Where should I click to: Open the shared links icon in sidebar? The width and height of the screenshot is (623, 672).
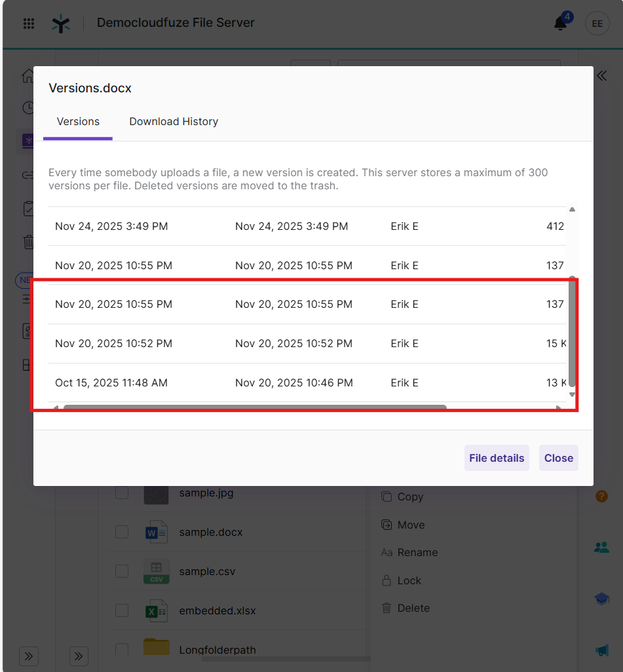[x=29, y=176]
